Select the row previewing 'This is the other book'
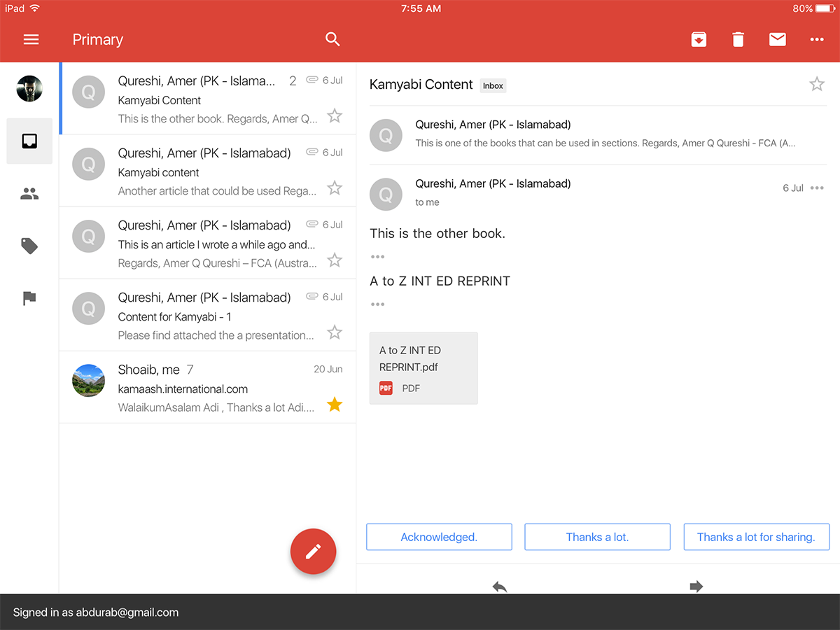This screenshot has width=840, height=630. coord(208,99)
